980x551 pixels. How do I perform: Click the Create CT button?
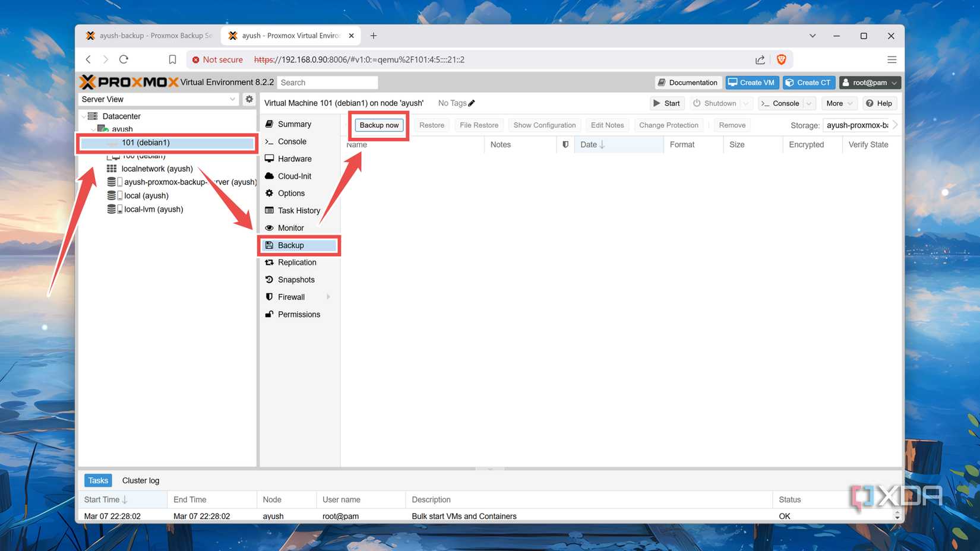click(808, 82)
